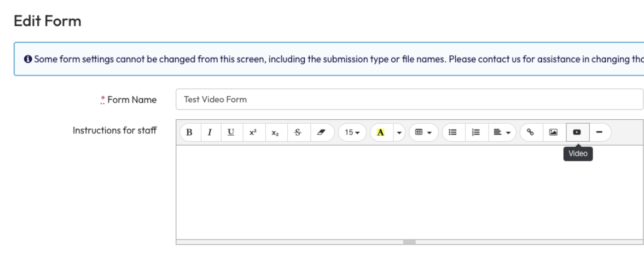Underline the selected text

tap(232, 132)
